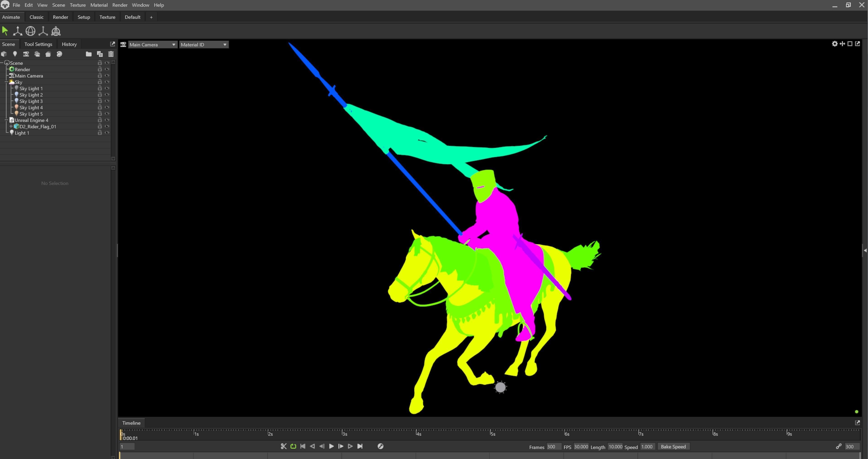Expand the D2_Rider_Flag_01 tree node

11,126
